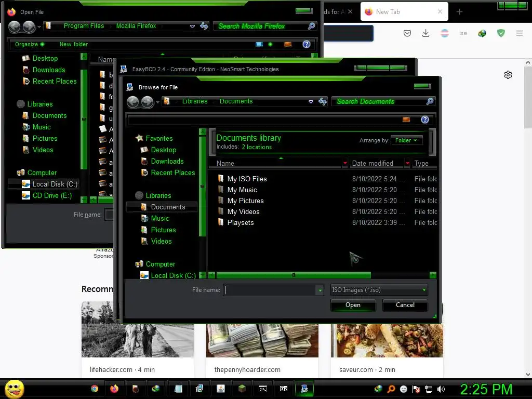Click Open button in Browse for File
Screen dimensions: 532x399
pyautogui.click(x=353, y=305)
